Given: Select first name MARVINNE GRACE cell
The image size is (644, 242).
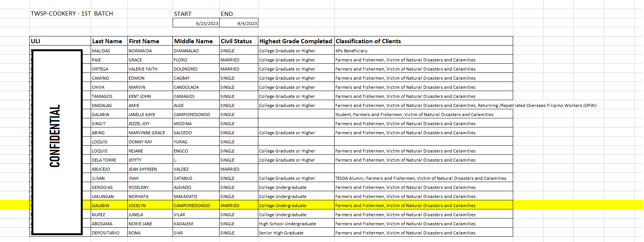Looking at the screenshot, I should tap(150, 132).
